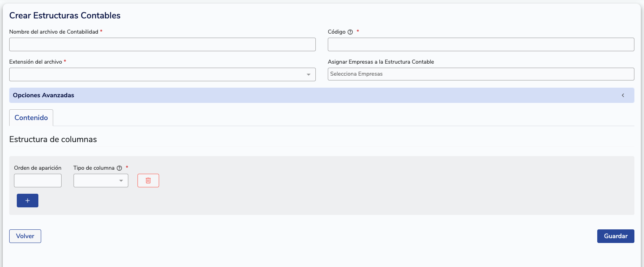The image size is (644, 267).
Task: Delete the column row with trash icon
Action: (x=148, y=181)
